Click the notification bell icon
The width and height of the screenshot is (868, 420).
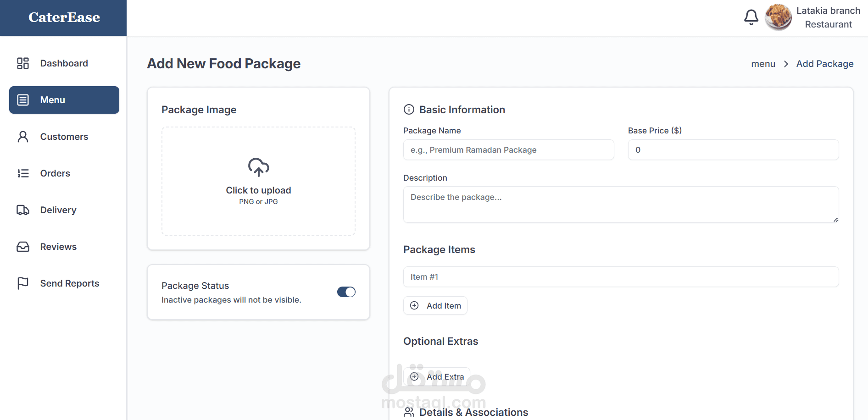[x=751, y=17]
